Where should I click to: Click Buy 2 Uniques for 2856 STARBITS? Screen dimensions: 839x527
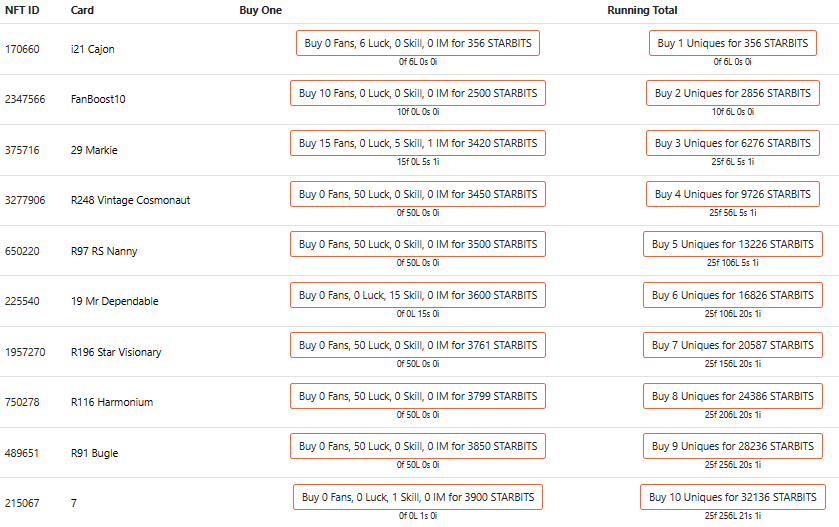coord(733,93)
